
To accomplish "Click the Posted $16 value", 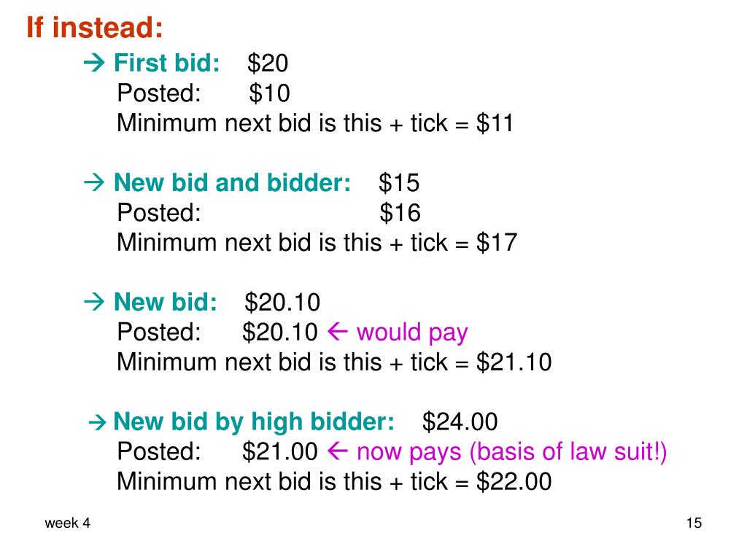I will tap(400, 213).
